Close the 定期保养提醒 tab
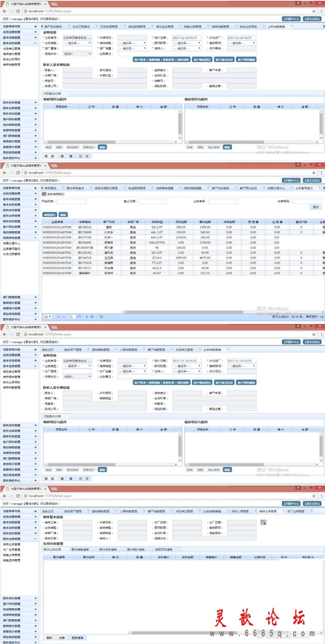 coord(180,188)
